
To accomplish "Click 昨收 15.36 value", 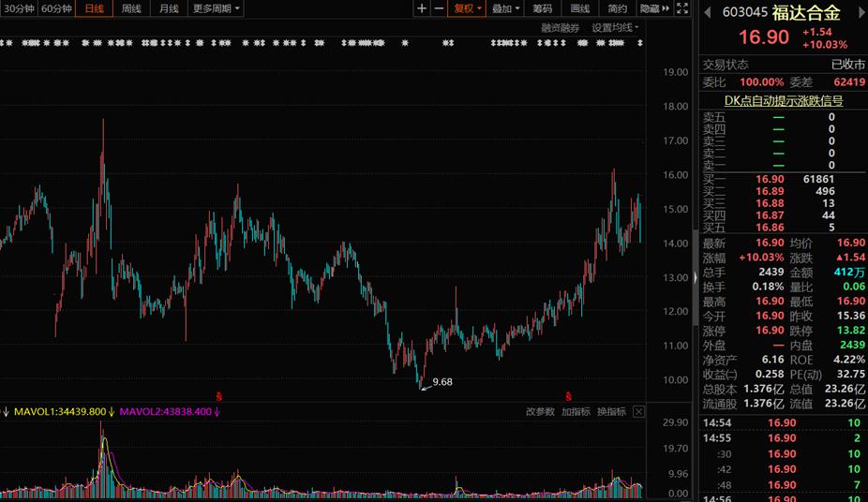I will point(851,316).
